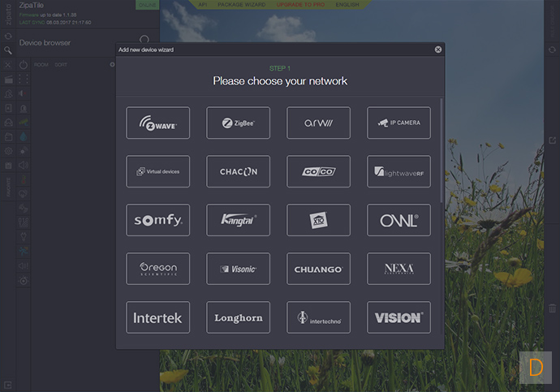Choose the Z-Wave network tile
This screenshot has height=392, width=560.
158,123
